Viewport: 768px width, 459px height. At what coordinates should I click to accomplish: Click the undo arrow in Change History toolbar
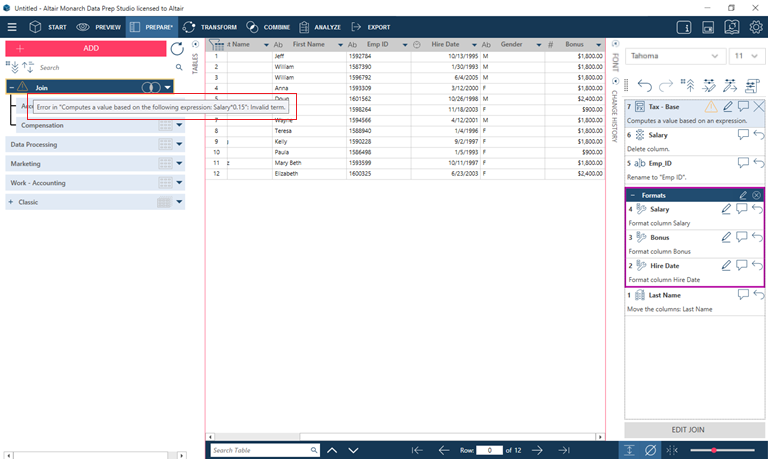pos(645,86)
